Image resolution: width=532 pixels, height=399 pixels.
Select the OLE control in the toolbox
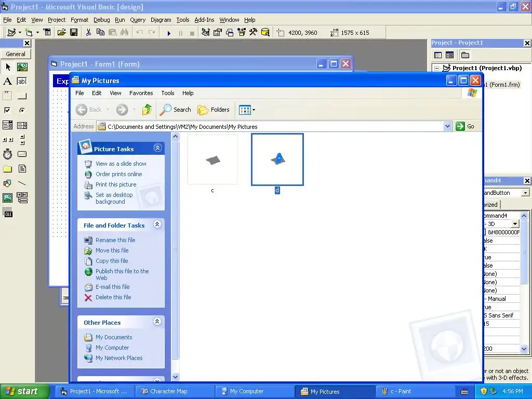(7, 212)
